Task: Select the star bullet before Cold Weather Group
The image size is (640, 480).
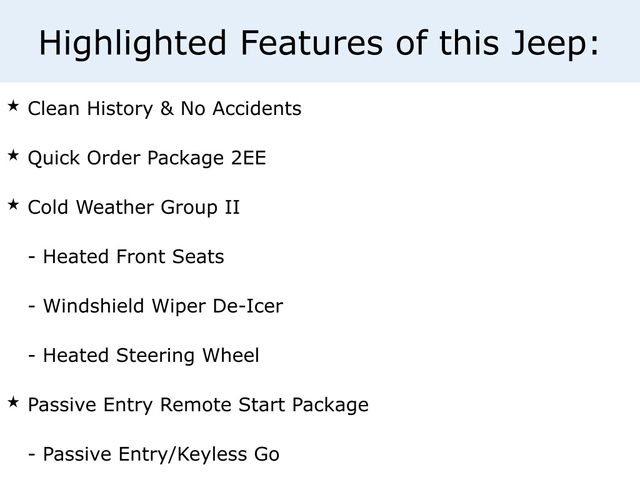Action: point(13,205)
